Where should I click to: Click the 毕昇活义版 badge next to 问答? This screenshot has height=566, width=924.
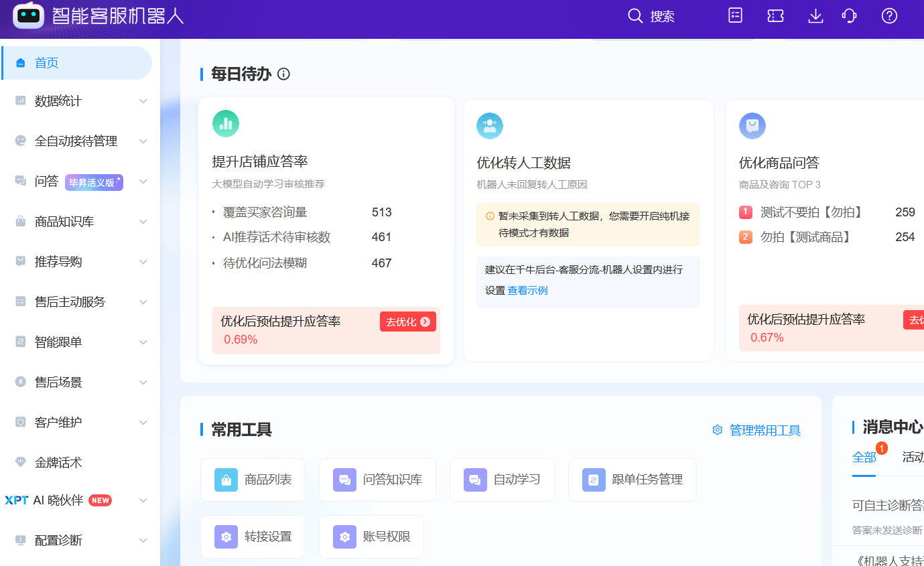click(x=94, y=182)
